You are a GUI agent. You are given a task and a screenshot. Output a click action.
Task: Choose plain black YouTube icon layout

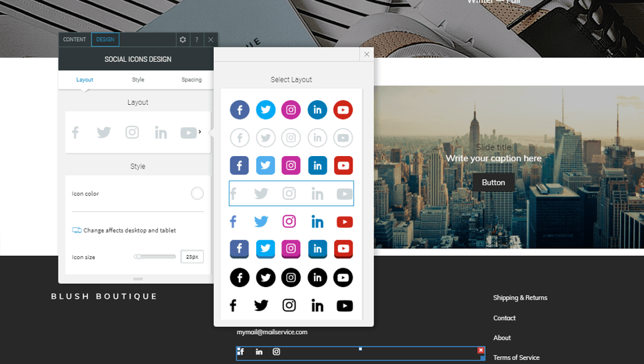coord(345,306)
